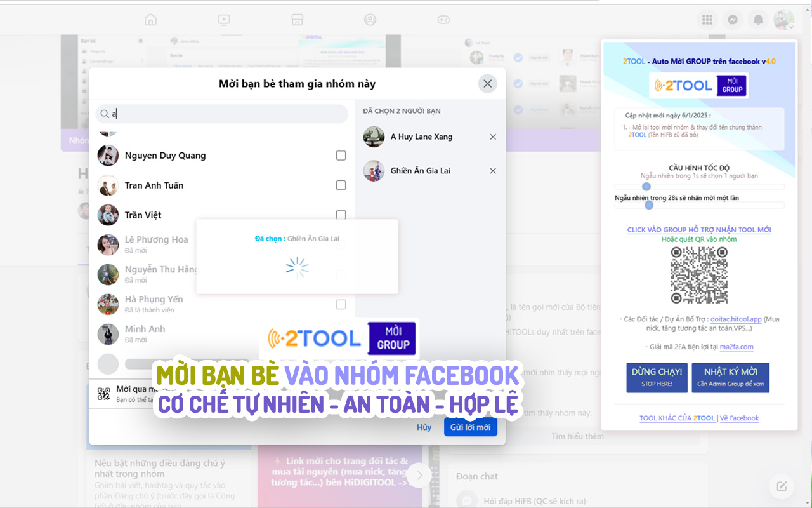812x508 pixels.
Task: Open the Gaming section icon
Action: pos(443,20)
